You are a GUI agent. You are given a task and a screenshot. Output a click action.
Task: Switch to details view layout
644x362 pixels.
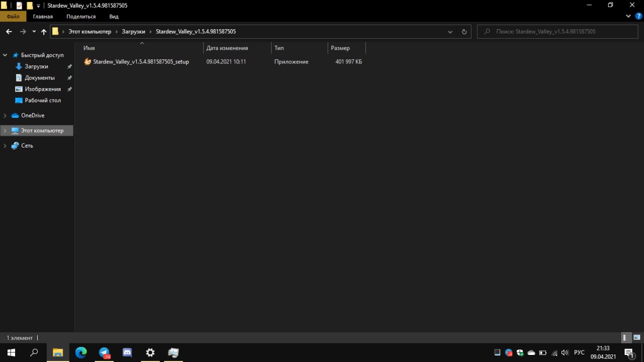coord(625,338)
